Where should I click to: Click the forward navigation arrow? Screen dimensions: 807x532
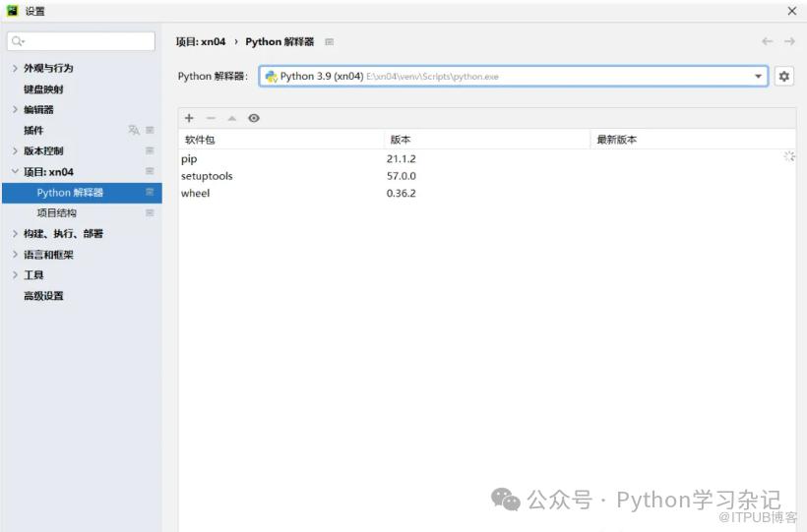pos(789,41)
